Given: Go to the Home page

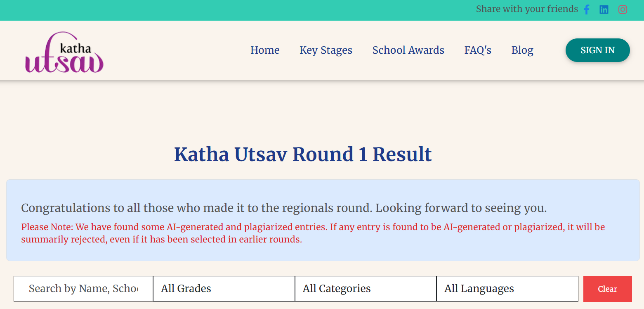Looking at the screenshot, I should coord(265,50).
